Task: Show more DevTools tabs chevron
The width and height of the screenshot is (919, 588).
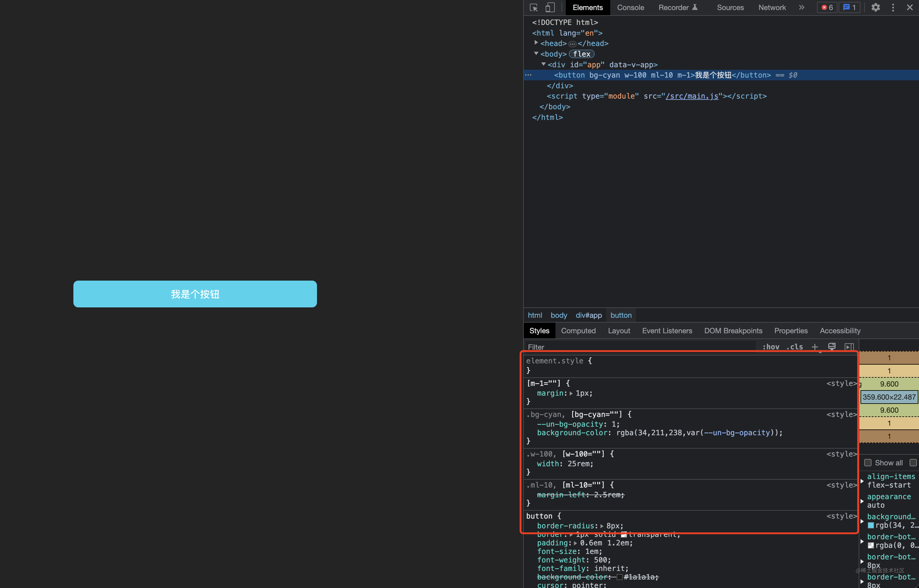Action: coord(801,8)
